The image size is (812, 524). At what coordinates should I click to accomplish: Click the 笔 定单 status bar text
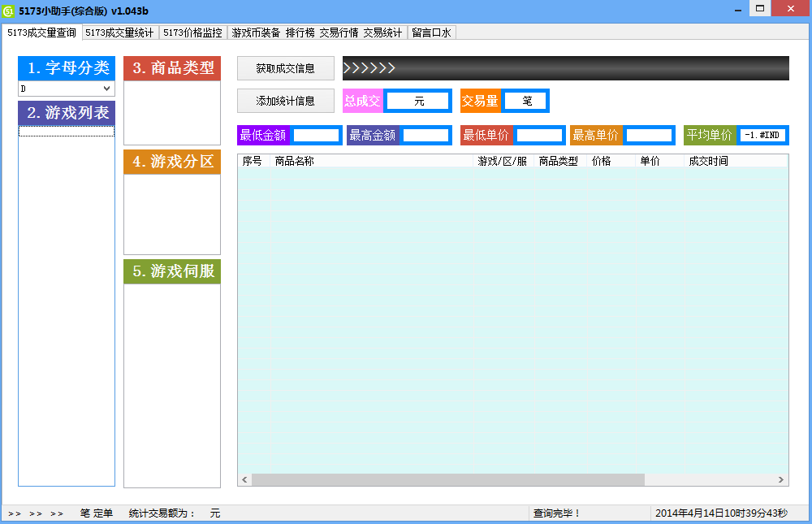97,513
